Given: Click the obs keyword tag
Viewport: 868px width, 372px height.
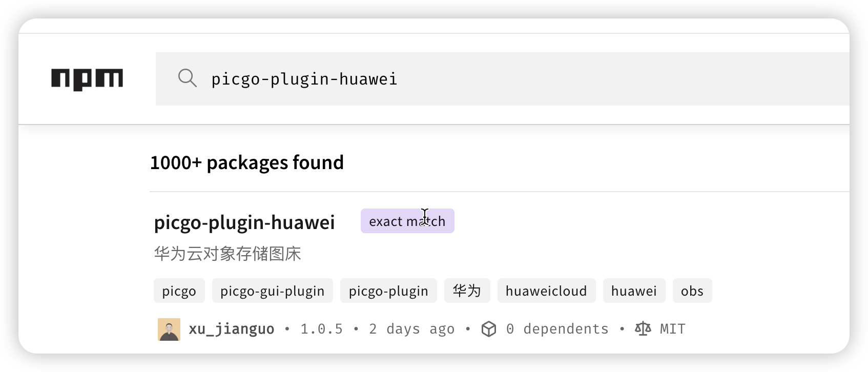Looking at the screenshot, I should [x=692, y=291].
